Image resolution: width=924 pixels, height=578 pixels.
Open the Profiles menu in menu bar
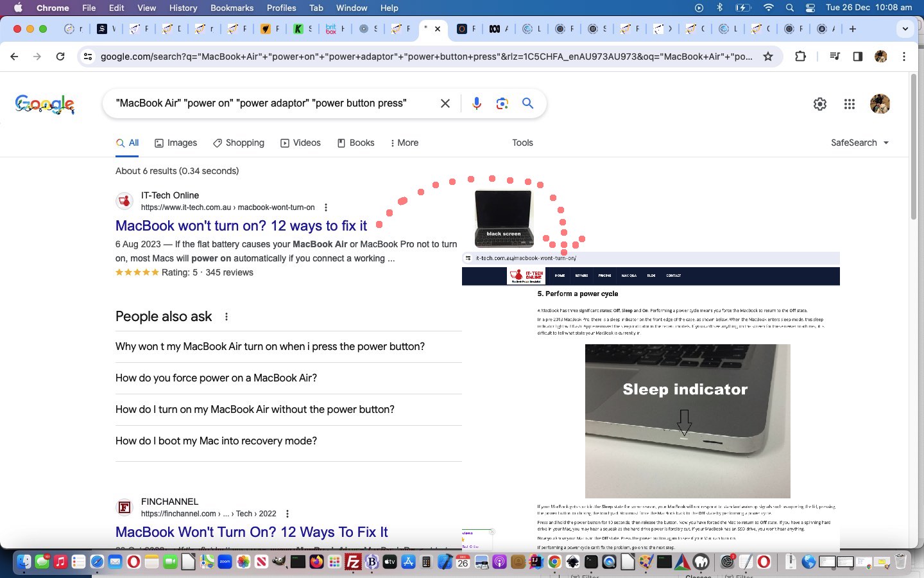[281, 8]
